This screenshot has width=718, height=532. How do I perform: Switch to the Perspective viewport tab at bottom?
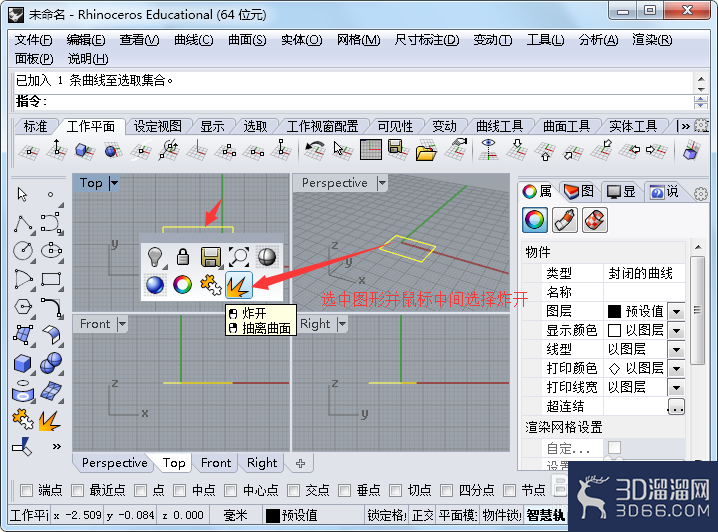(114, 463)
